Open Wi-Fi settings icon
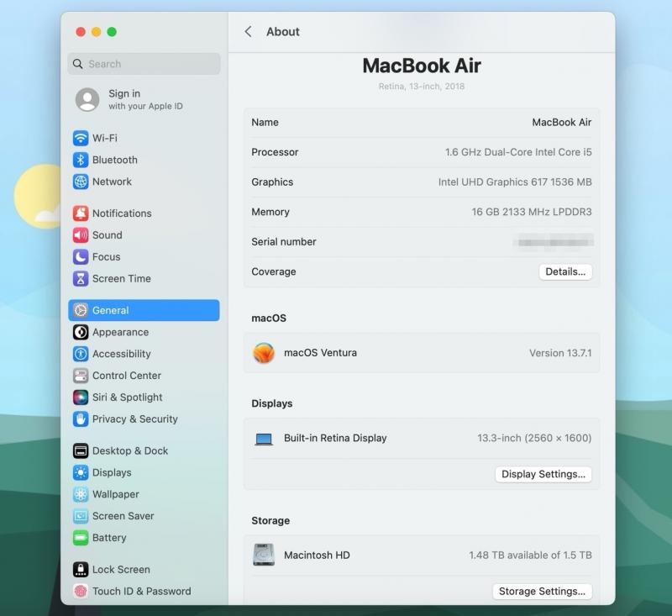 point(81,138)
